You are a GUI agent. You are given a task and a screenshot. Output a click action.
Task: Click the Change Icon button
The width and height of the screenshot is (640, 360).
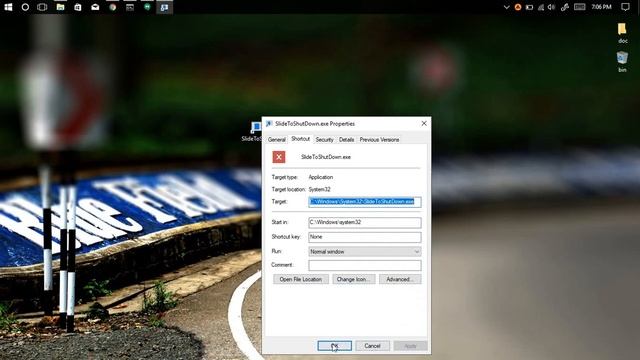354,280
